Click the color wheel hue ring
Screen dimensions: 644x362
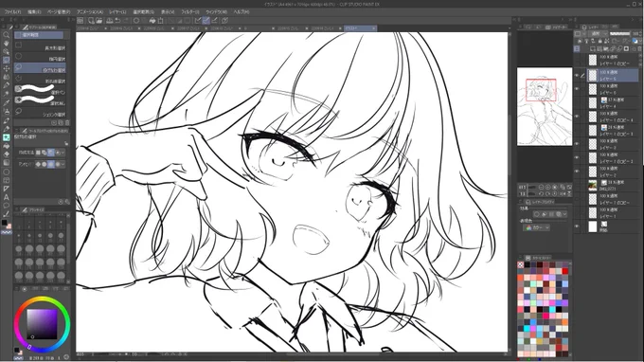42,299
